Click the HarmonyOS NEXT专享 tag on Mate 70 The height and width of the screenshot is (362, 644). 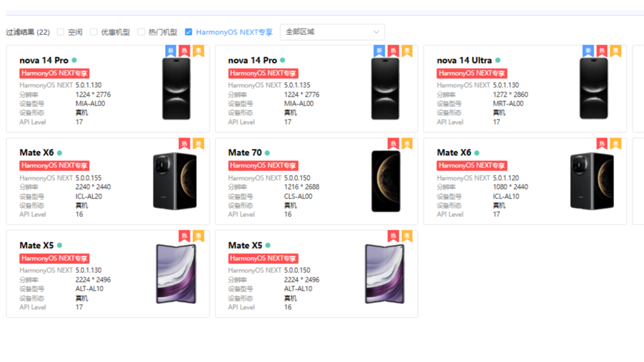(263, 165)
